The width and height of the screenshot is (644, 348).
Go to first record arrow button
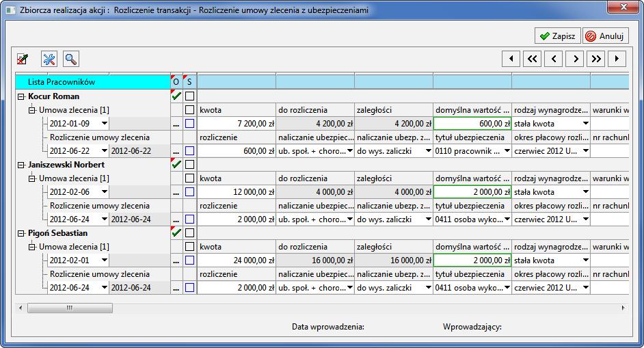(x=511, y=59)
